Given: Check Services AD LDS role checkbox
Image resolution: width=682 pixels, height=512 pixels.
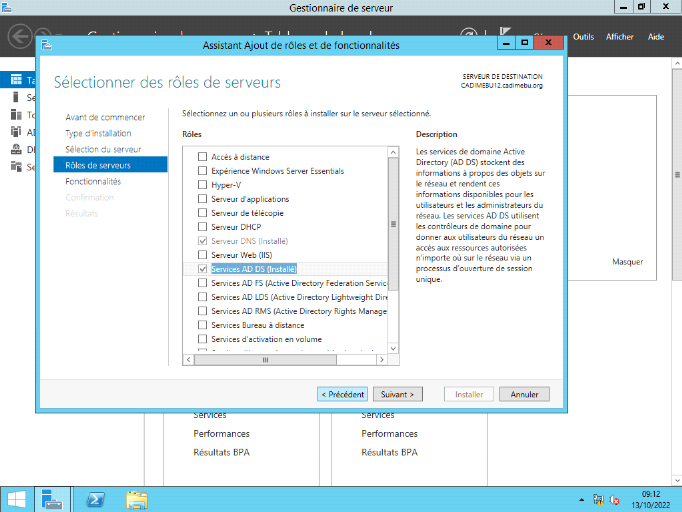Looking at the screenshot, I should point(202,297).
